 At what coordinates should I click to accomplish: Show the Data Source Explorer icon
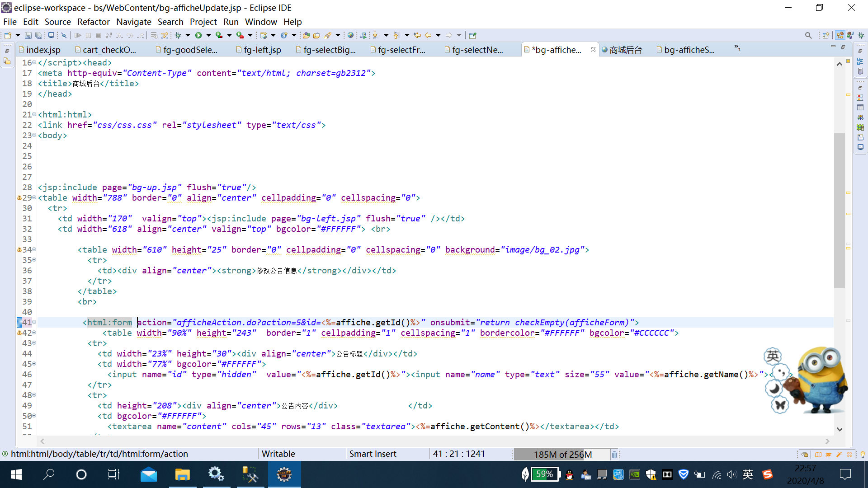pos(860,127)
